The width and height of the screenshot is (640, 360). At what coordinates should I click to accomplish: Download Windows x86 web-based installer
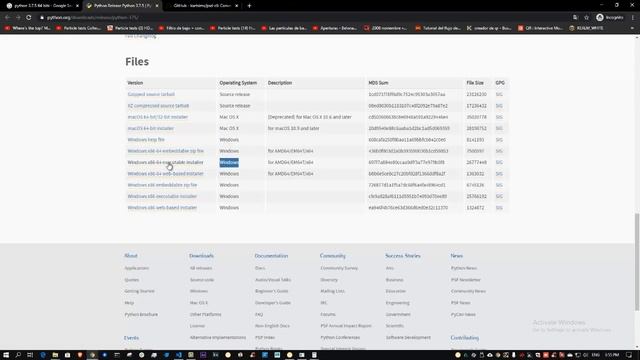[x=162, y=208]
